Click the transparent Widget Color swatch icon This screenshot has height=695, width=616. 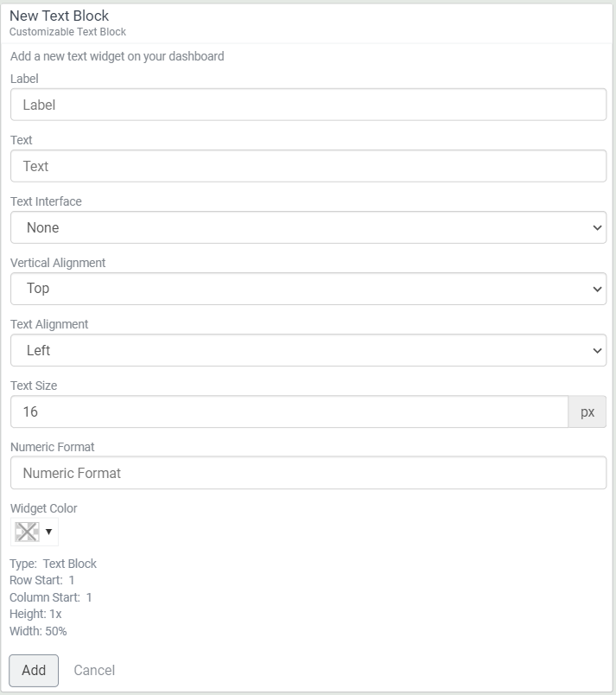tap(27, 532)
